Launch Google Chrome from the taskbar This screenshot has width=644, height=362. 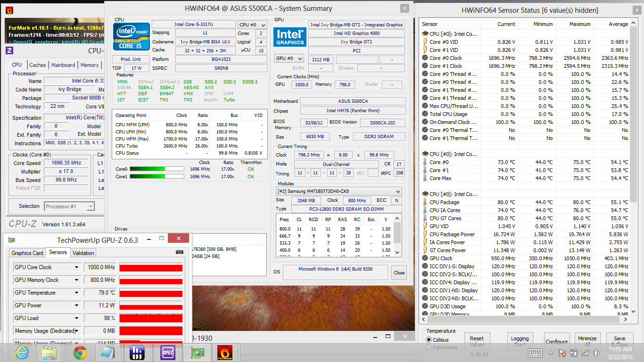(x=80, y=353)
